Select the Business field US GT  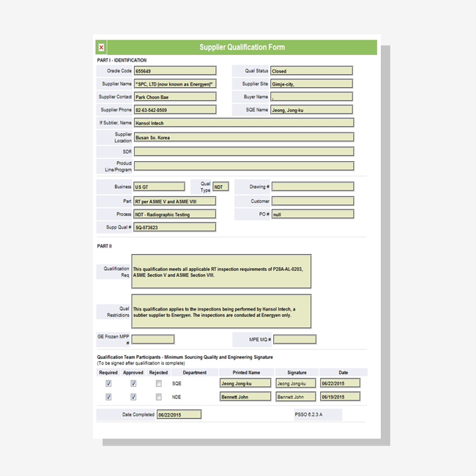pyautogui.click(x=159, y=187)
